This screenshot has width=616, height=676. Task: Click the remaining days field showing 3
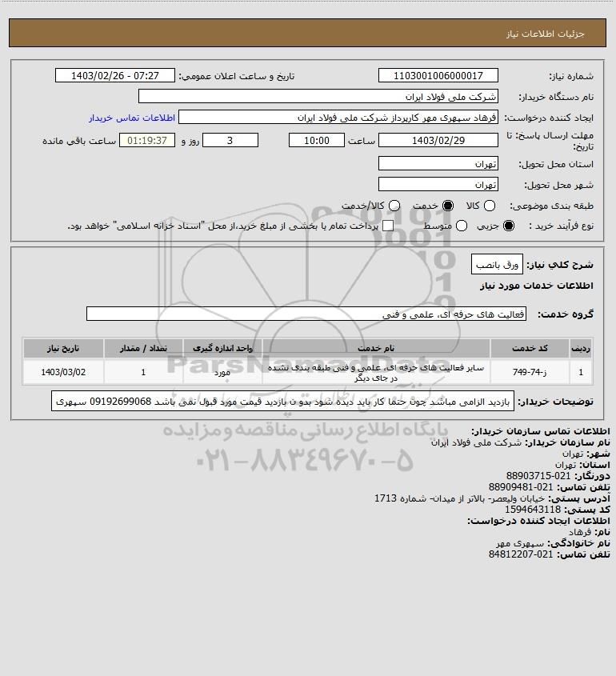(230, 140)
